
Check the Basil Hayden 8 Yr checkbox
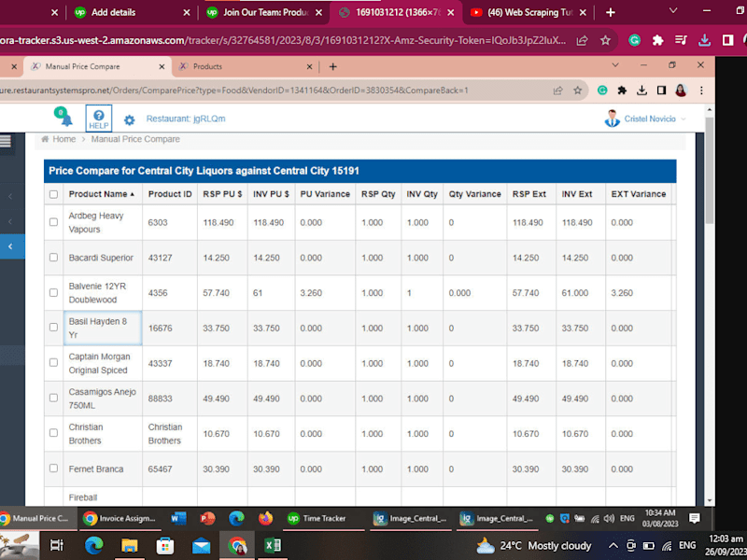click(53, 328)
